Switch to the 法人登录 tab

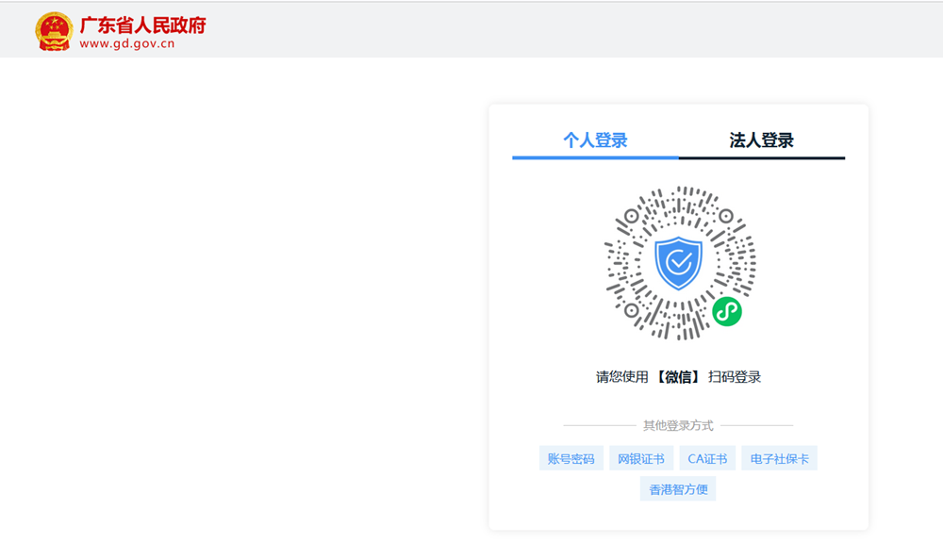point(761,140)
